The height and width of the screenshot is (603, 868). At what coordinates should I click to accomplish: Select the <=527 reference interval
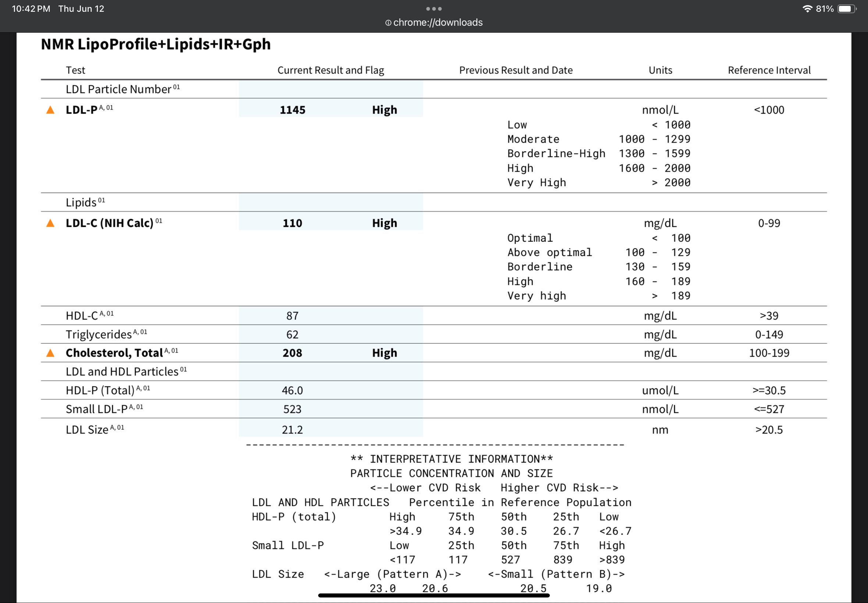coord(769,410)
